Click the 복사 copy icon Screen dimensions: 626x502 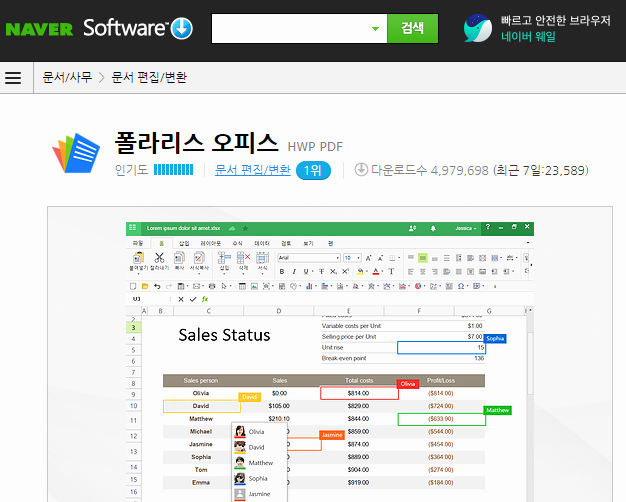(x=179, y=258)
